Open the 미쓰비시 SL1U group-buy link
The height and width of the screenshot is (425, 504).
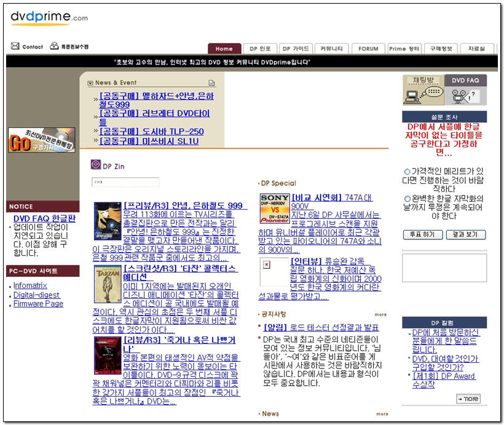point(149,141)
